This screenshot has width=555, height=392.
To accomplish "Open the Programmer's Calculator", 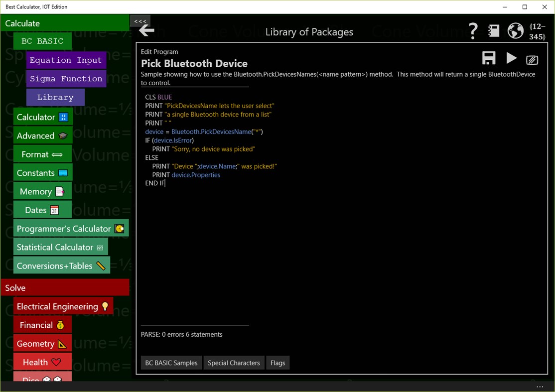I will [63, 229].
